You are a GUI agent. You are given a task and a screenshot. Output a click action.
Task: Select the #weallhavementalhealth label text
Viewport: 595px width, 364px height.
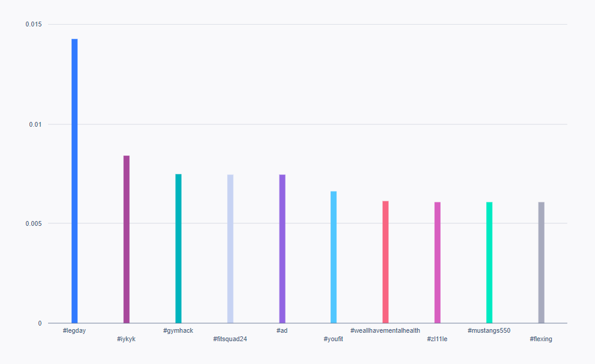click(x=385, y=330)
